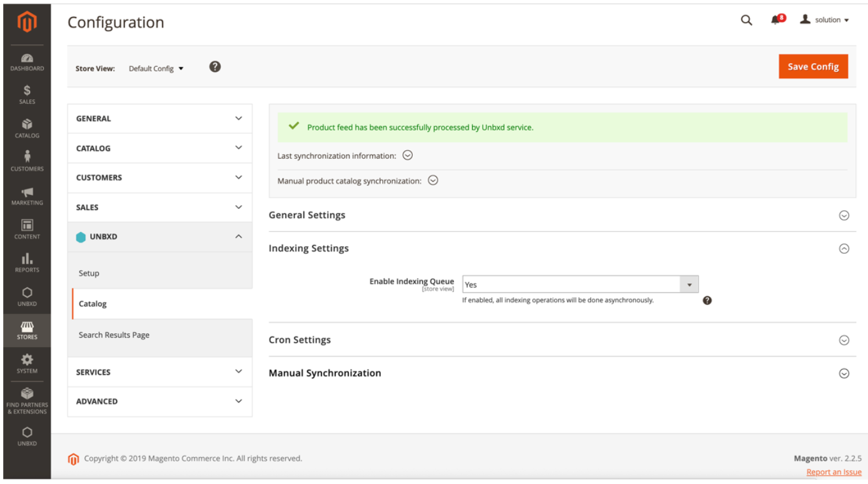Open the Unbxd item below Reports
Screen dimensions: 868x484
tap(27, 296)
